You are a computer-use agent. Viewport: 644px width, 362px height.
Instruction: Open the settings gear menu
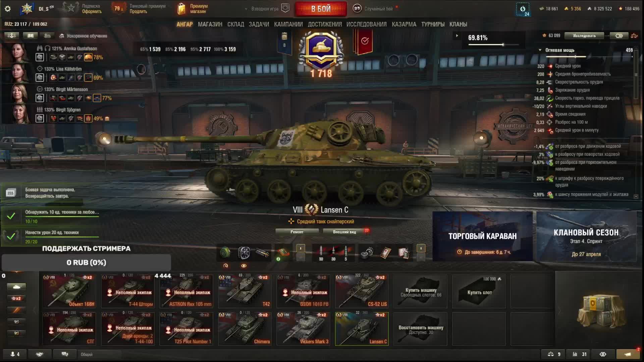[8, 9]
